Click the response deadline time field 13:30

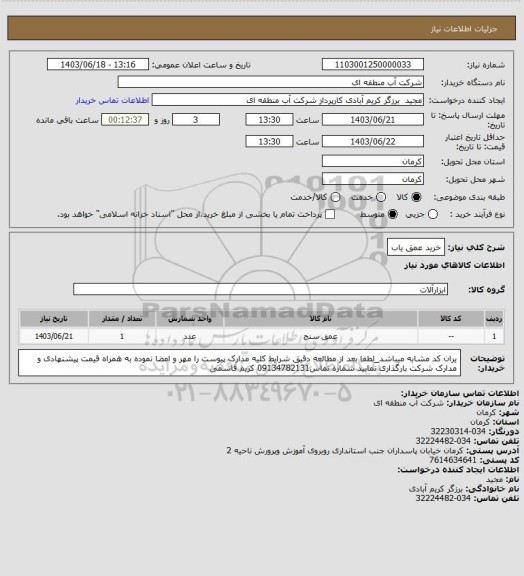click(x=269, y=120)
